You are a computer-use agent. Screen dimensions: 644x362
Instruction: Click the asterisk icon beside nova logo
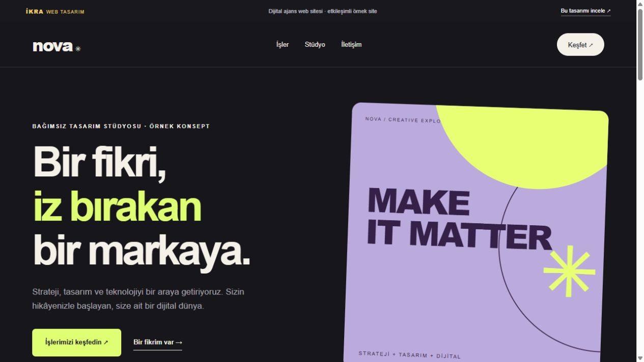click(78, 49)
